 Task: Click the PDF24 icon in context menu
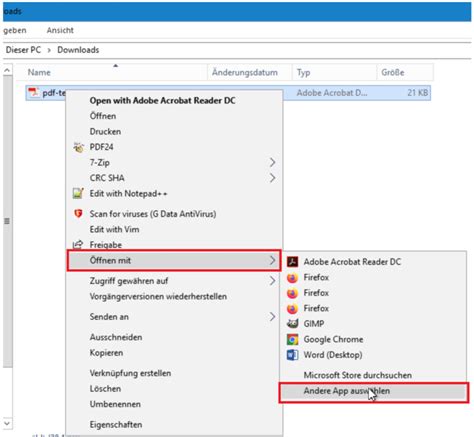[78, 147]
